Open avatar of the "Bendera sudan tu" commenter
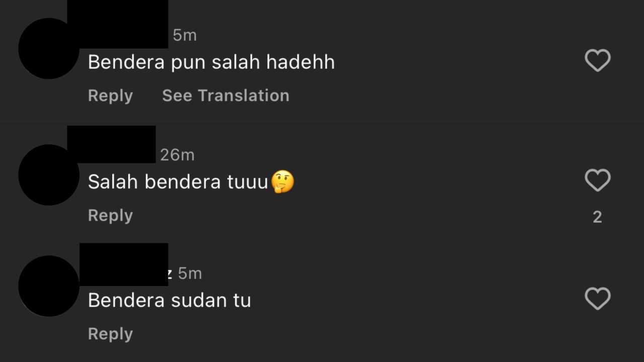644x362 pixels. point(49,286)
